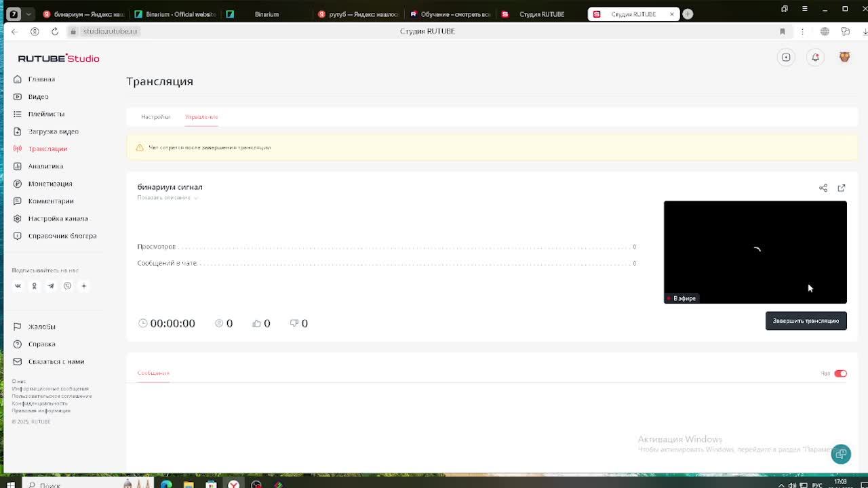Open Справочник блогера guide
Screen dimensions: 868x488
pyautogui.click(x=62, y=236)
